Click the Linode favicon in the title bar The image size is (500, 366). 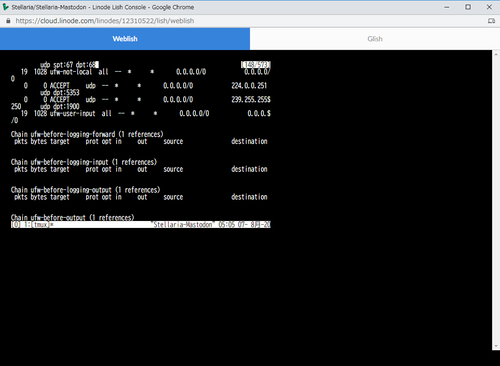coord(5,7)
